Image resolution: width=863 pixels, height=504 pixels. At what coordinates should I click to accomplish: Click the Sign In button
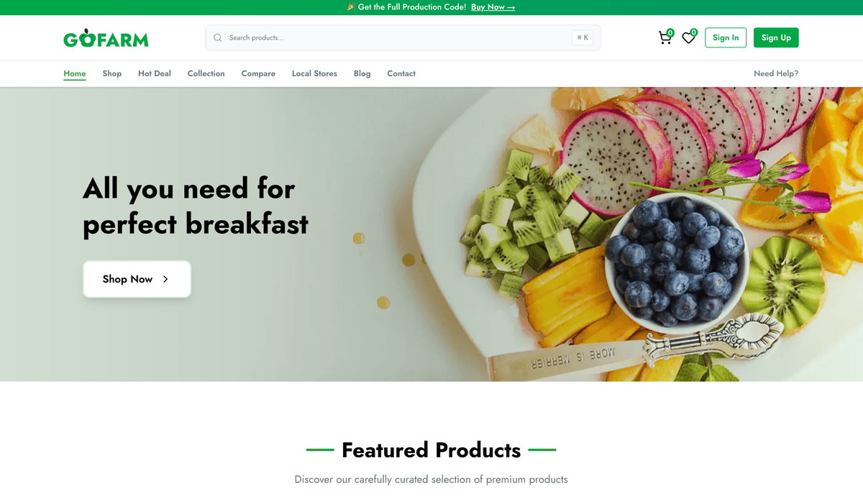[726, 37]
